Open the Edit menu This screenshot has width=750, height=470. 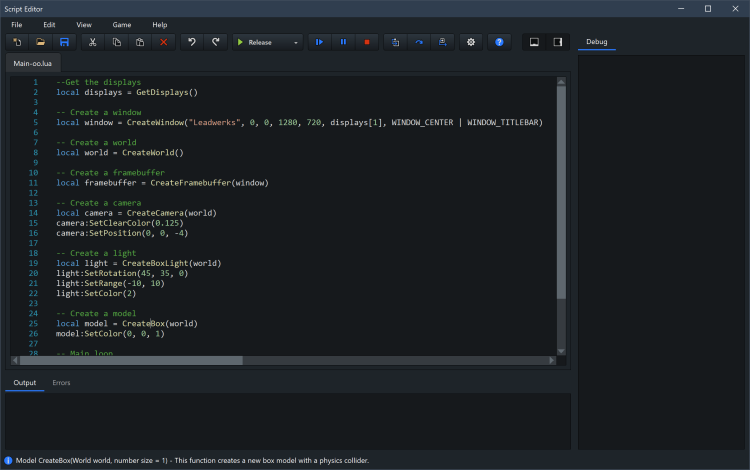[x=49, y=24]
